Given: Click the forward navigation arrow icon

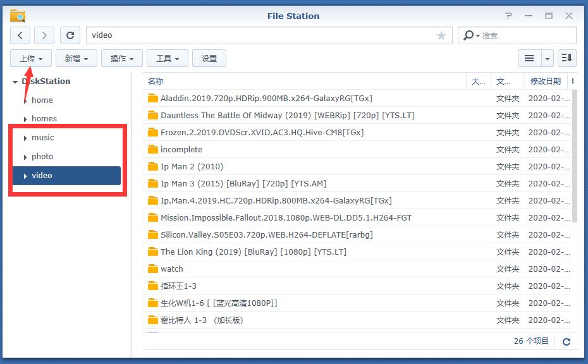Looking at the screenshot, I should (44, 35).
